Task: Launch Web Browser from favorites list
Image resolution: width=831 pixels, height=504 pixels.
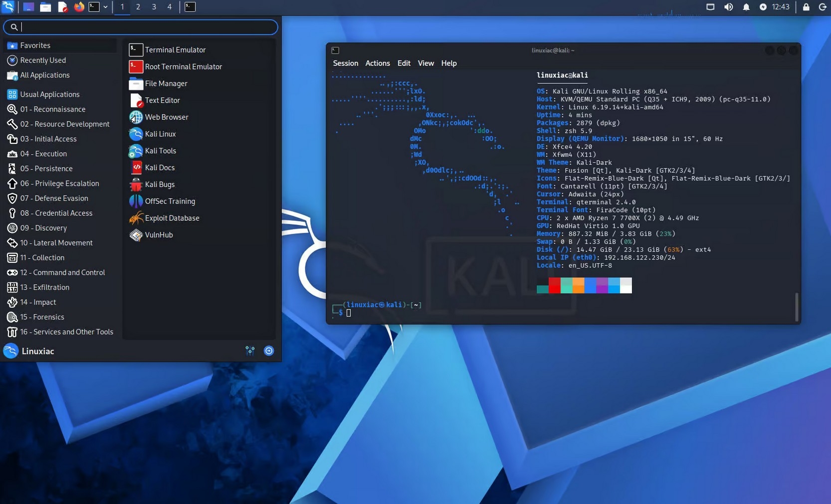Action: 200,117
